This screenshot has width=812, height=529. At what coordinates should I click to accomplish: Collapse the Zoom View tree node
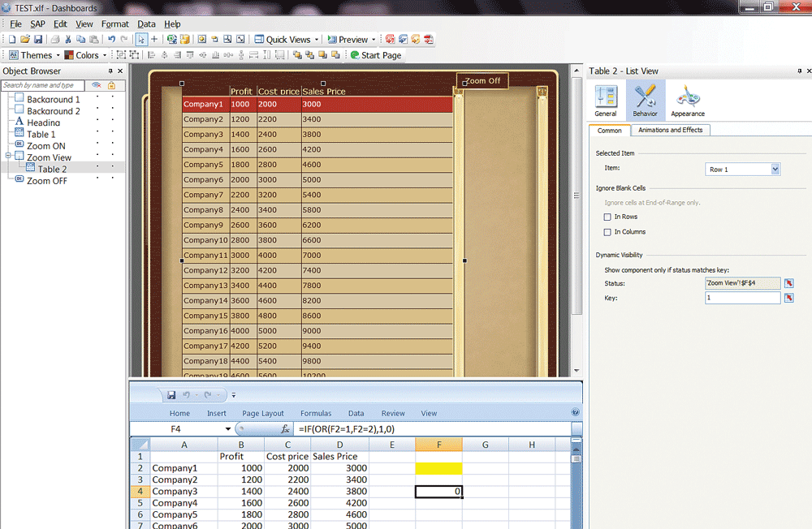point(8,157)
